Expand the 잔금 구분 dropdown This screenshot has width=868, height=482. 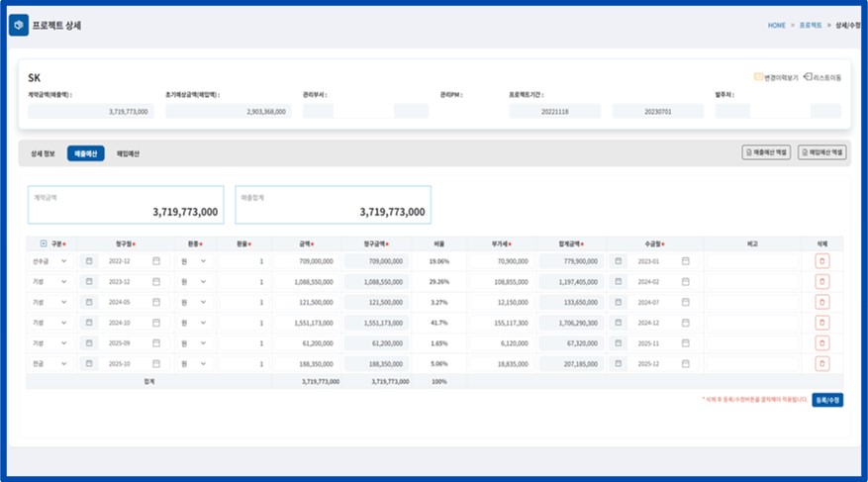(49, 363)
